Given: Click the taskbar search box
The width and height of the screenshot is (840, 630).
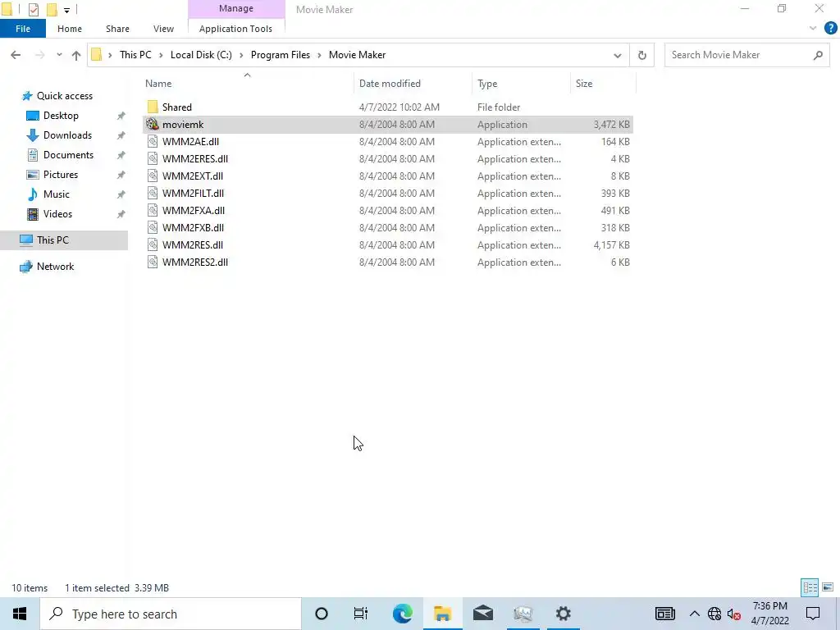Looking at the screenshot, I should 171,614.
